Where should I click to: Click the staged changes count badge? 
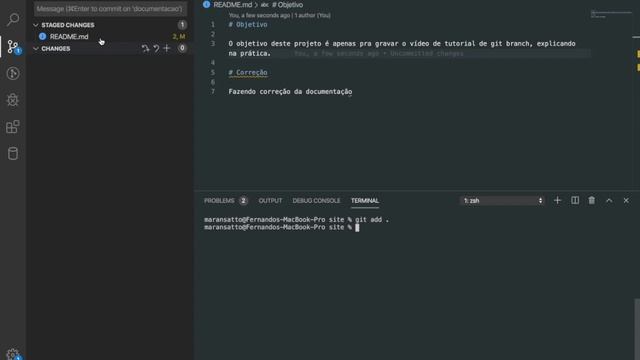pos(182,25)
